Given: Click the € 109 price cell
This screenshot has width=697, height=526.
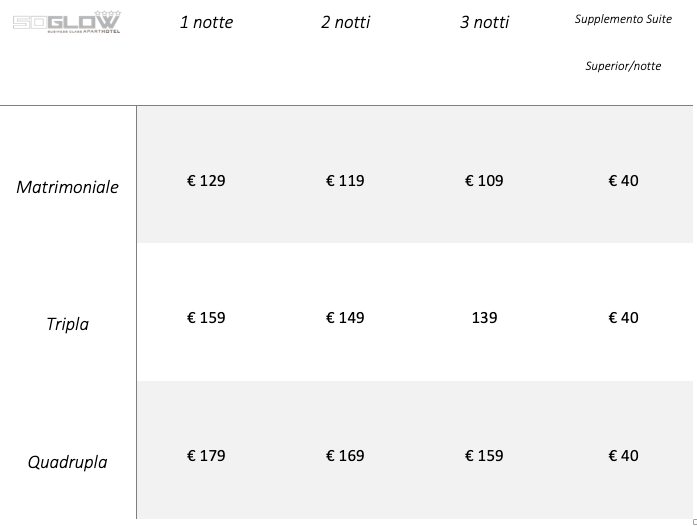Looking at the screenshot, I should coord(484,181).
